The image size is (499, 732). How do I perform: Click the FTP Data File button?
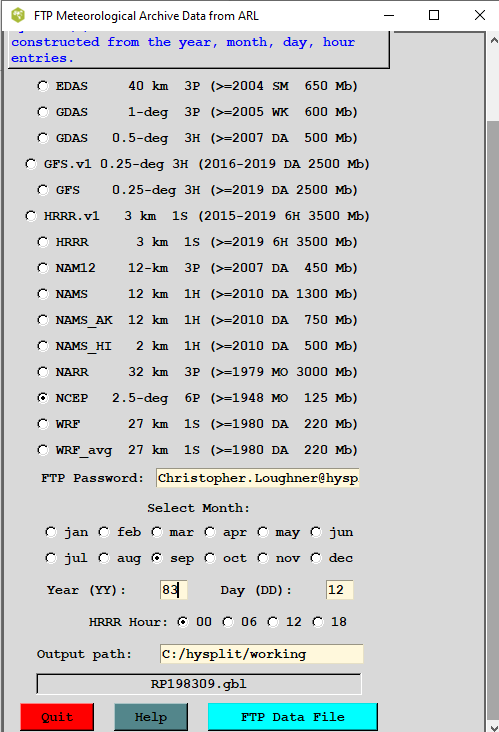click(x=293, y=717)
